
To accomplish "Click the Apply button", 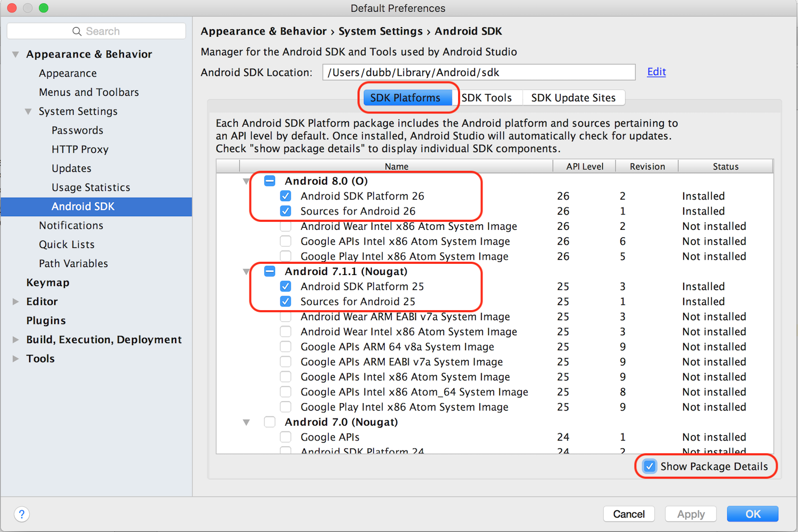I will [x=691, y=514].
